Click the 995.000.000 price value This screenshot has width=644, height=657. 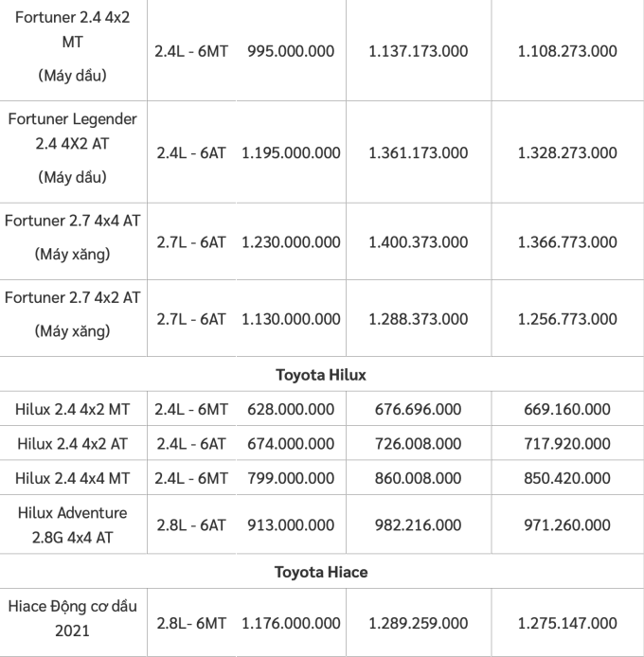pyautogui.click(x=291, y=50)
